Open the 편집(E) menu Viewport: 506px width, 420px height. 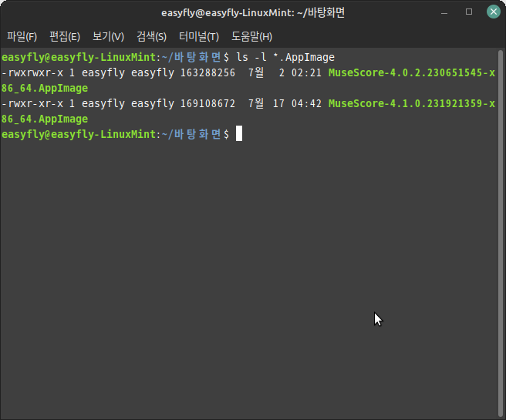[x=65, y=36]
